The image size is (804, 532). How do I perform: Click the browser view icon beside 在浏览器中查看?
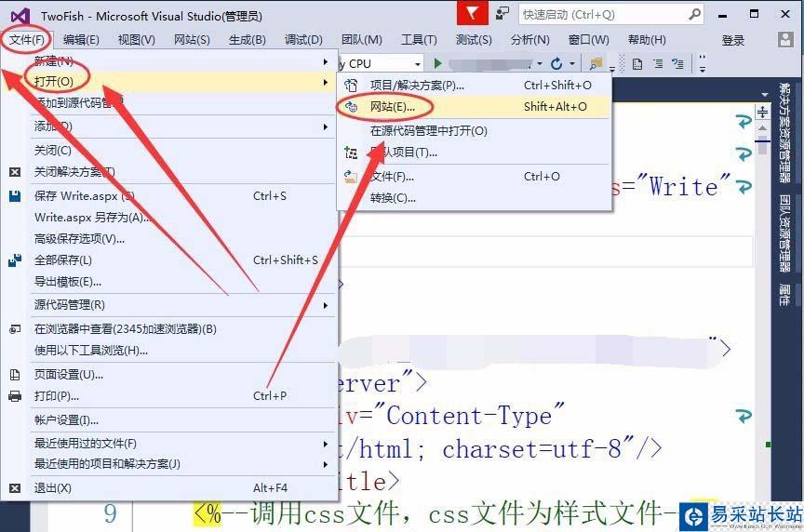coord(15,329)
